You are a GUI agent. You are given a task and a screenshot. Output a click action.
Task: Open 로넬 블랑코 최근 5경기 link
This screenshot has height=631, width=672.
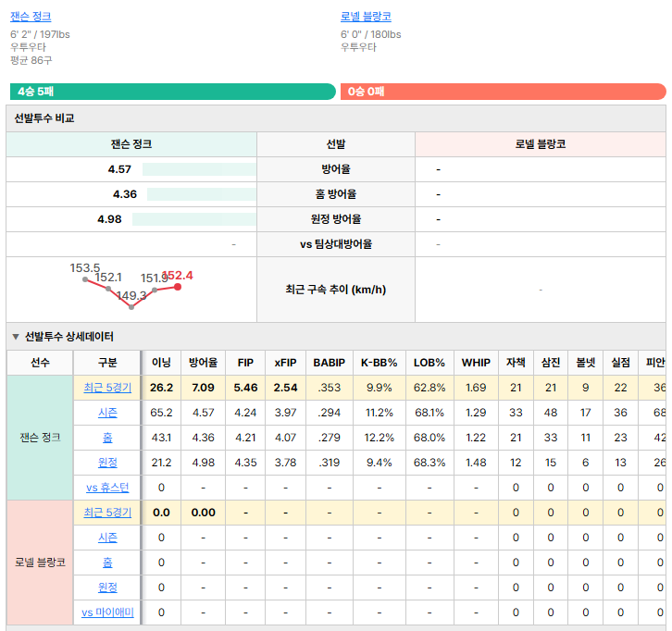click(107, 513)
